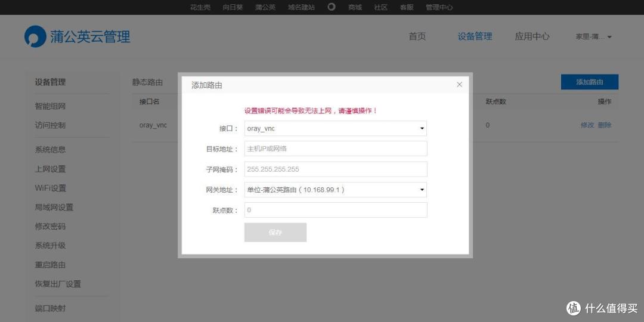Viewport: 644px width, 322px height.
Task: Open 客服 in top navigation bar
Action: (407, 7)
